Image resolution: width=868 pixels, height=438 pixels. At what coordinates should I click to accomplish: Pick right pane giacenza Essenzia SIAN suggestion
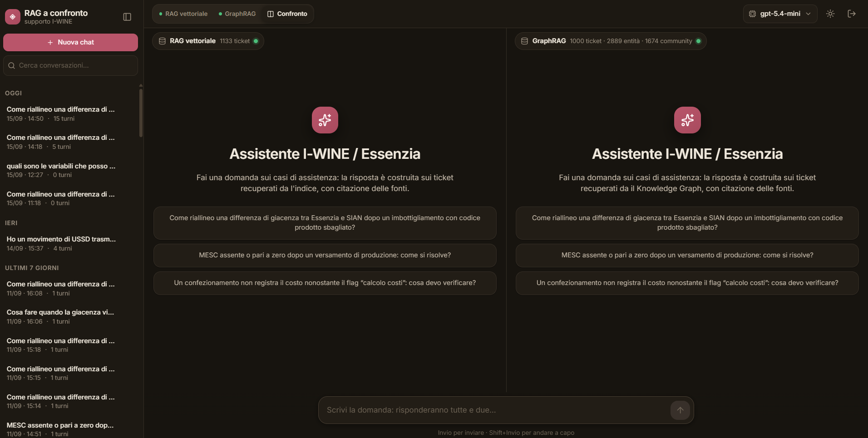click(687, 223)
